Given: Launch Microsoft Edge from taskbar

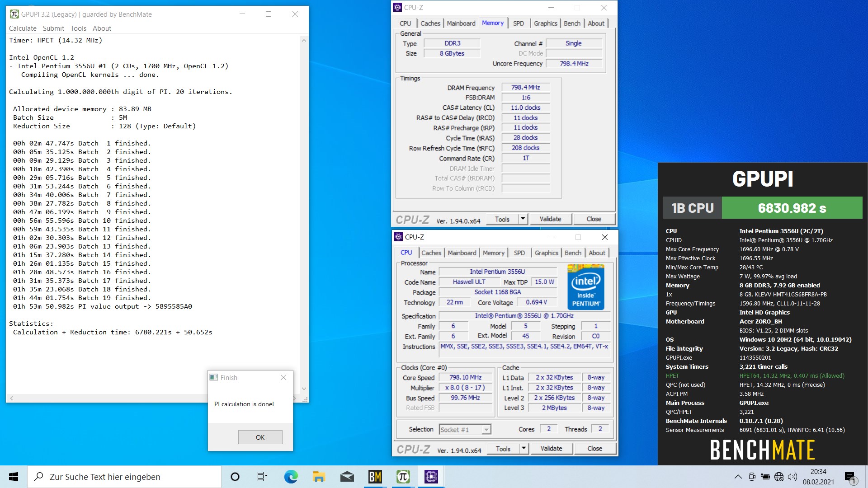Looking at the screenshot, I should [291, 477].
